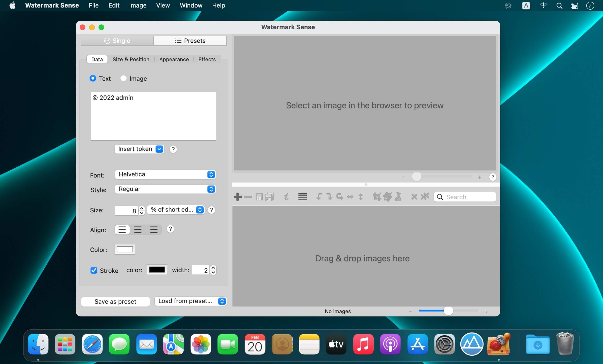Open help for the Size unit setting
The image size is (603, 364).
click(x=211, y=210)
